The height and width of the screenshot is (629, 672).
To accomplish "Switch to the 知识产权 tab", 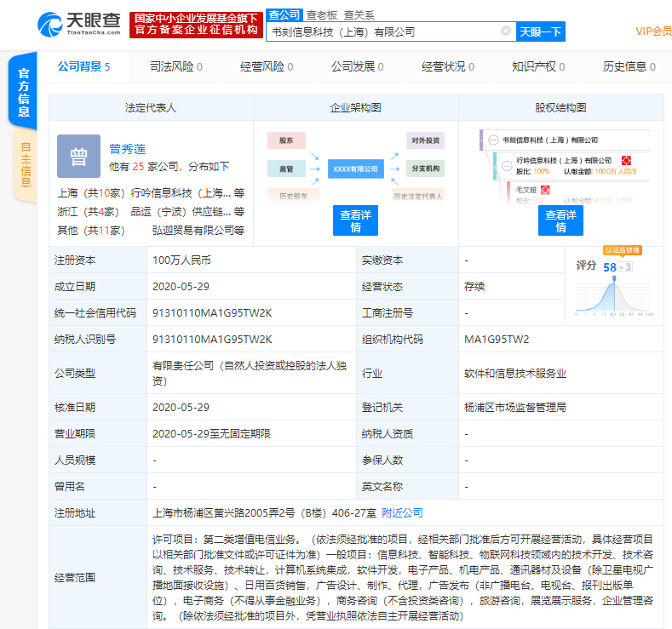I will [x=538, y=66].
